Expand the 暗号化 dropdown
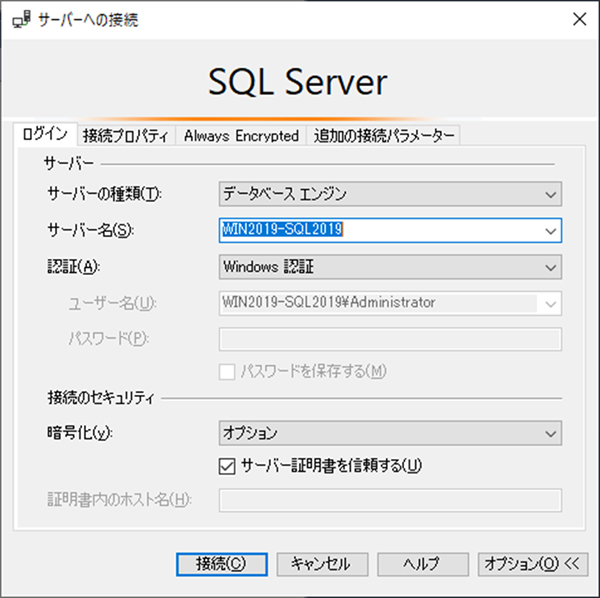This screenshot has width=600, height=598. pos(549,433)
